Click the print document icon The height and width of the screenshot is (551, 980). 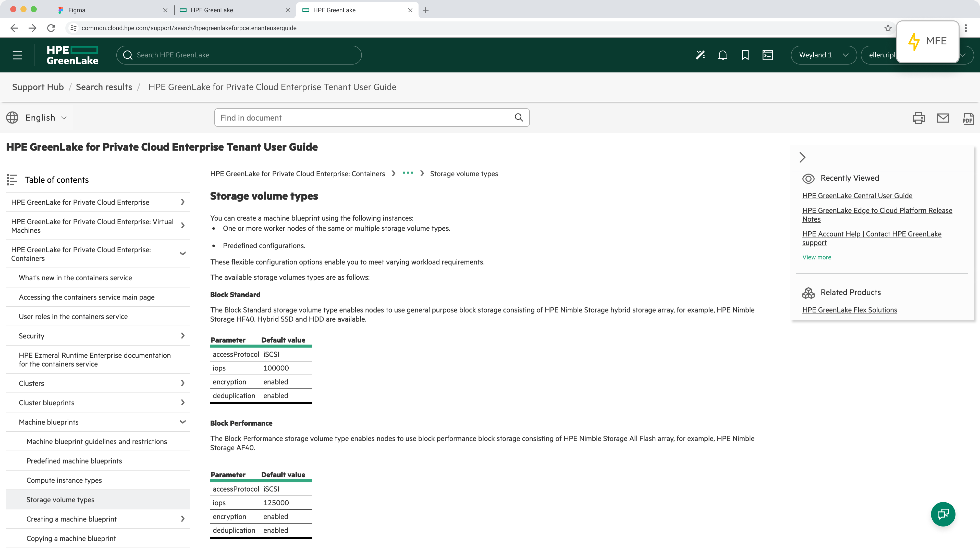pyautogui.click(x=918, y=118)
